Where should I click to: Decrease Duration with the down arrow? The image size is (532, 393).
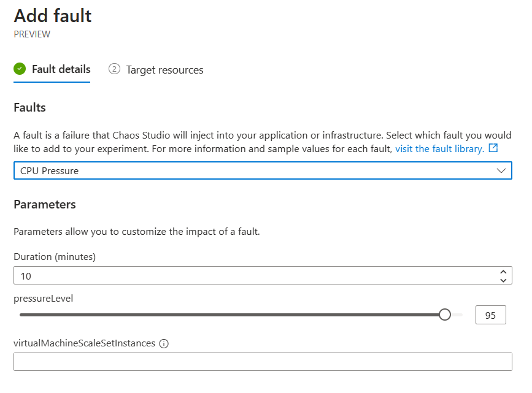tap(503, 280)
